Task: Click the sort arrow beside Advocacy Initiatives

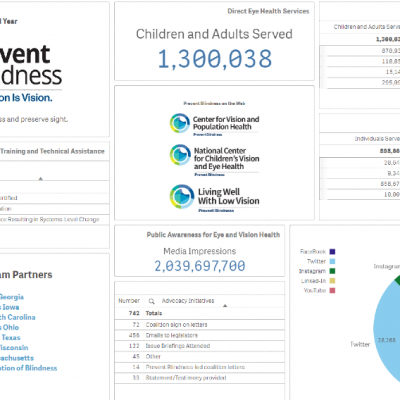Action: [x=225, y=306]
